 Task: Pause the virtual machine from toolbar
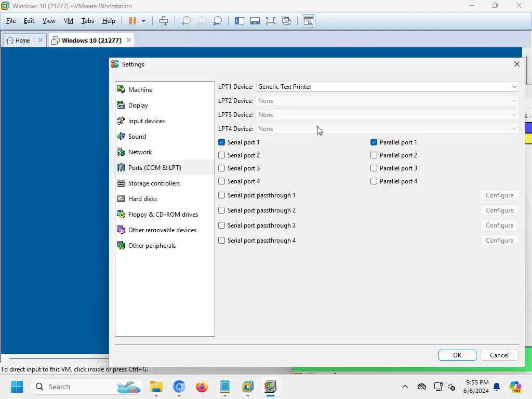pos(132,21)
